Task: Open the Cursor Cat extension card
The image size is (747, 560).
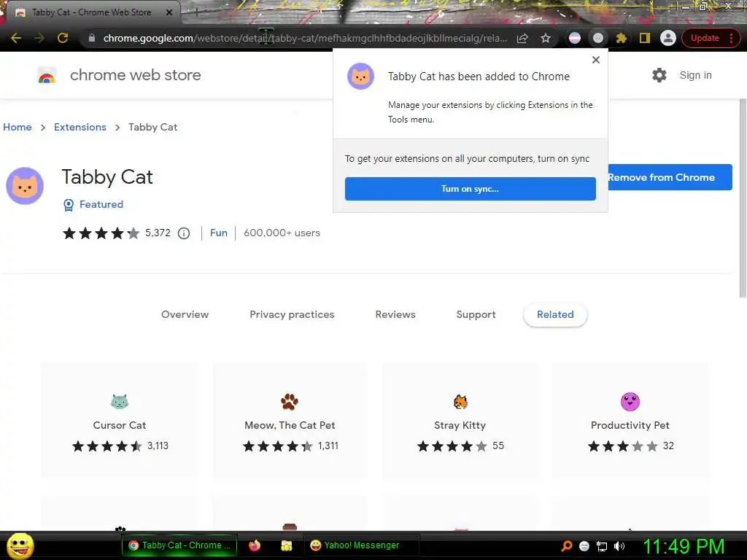Action: click(120, 421)
